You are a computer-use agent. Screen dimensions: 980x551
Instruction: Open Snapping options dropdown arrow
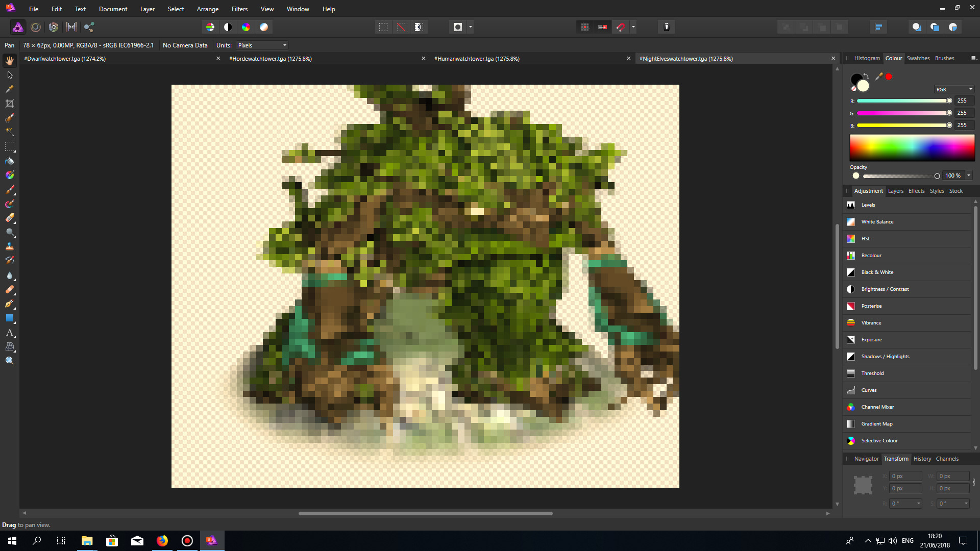(633, 27)
